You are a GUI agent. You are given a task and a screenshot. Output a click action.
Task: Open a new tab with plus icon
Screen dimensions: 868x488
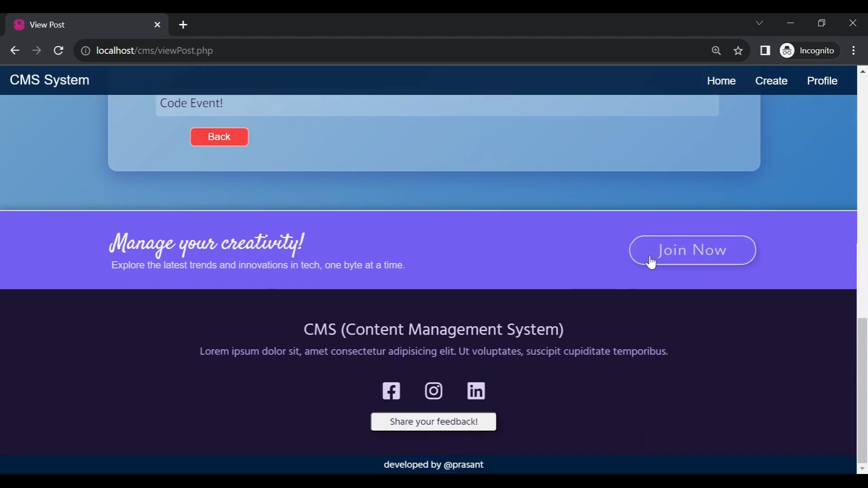pos(184,25)
